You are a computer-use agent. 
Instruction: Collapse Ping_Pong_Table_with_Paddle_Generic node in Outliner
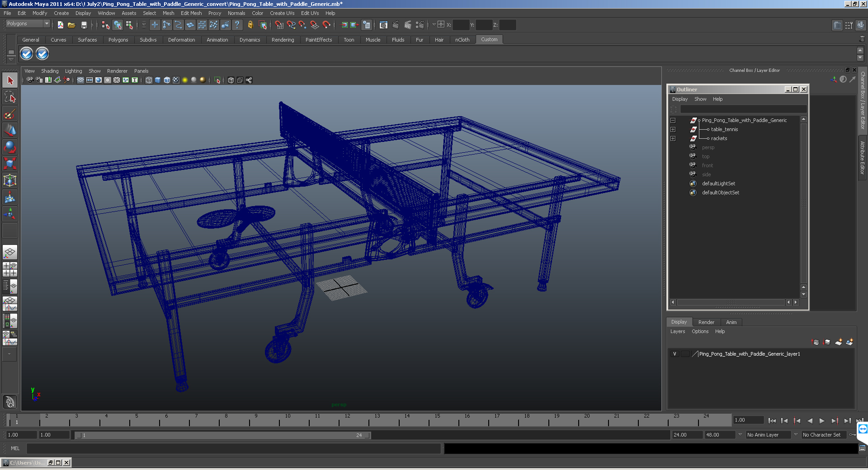tap(673, 121)
